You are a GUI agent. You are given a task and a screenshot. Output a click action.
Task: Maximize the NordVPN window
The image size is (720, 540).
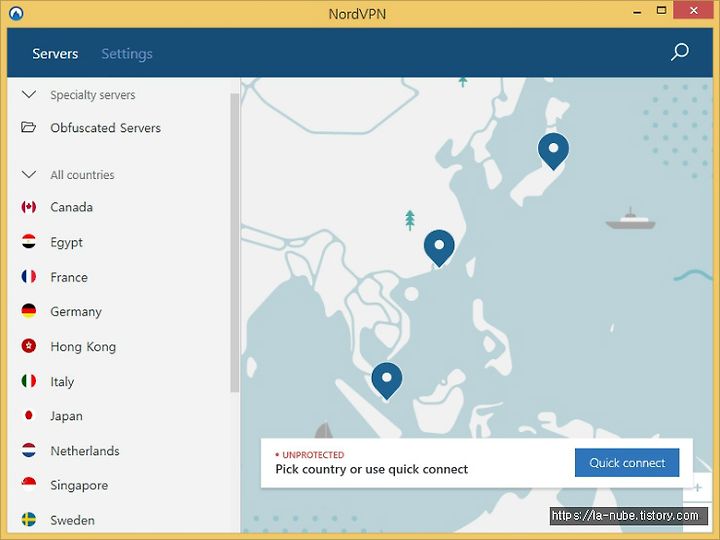(x=661, y=10)
